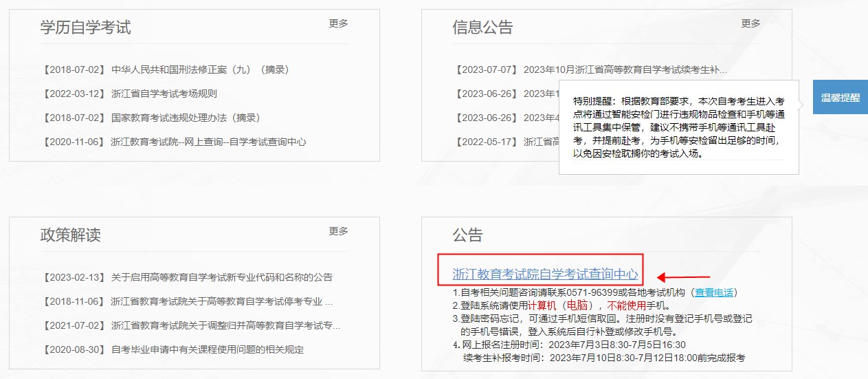
Task: Open 2018-11-06 停考专业 policy notice
Action: point(221,301)
